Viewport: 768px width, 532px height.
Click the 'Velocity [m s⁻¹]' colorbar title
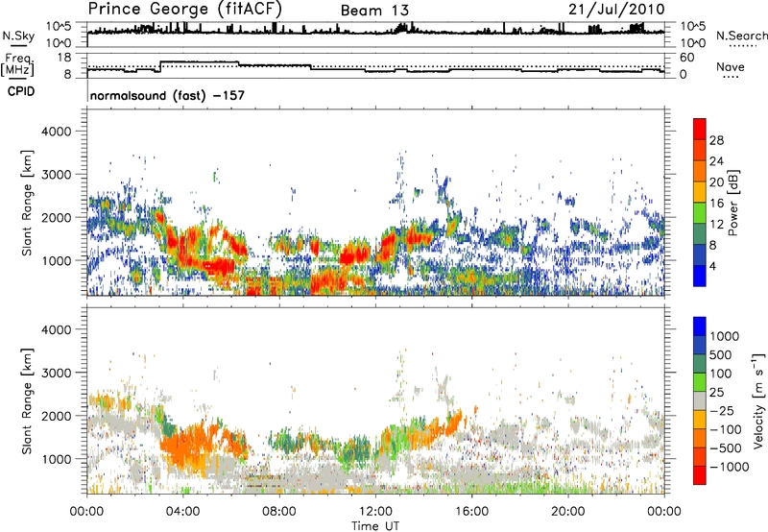(758, 400)
